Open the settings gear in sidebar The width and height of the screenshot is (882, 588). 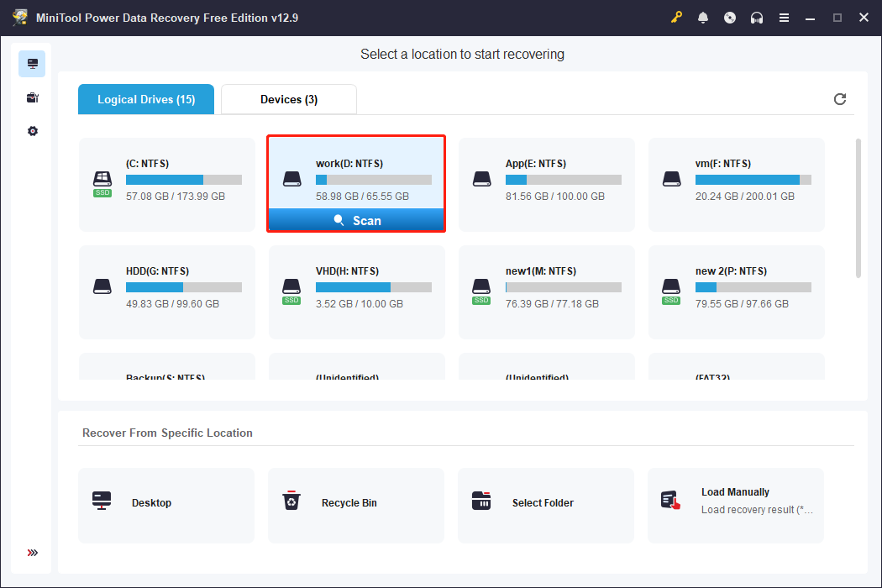click(x=33, y=131)
